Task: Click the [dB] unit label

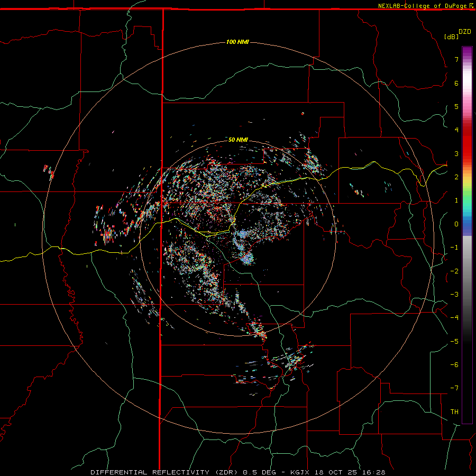Action: [452, 36]
